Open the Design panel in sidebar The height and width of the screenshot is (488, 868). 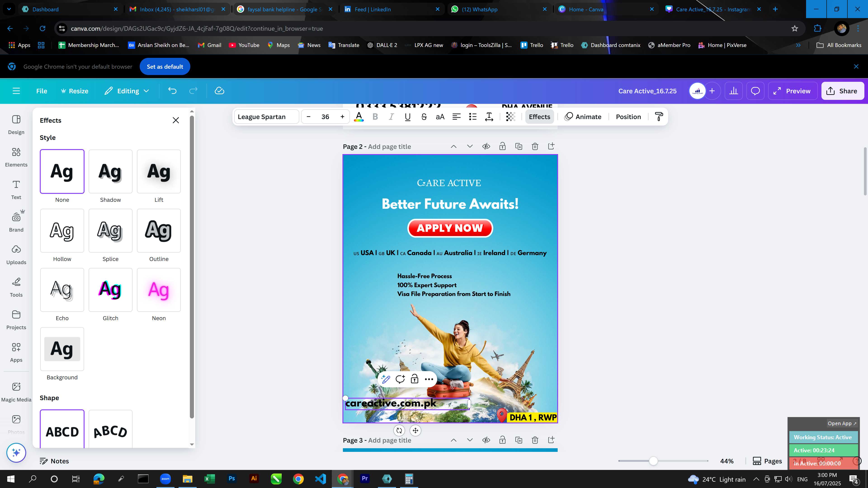pyautogui.click(x=16, y=125)
